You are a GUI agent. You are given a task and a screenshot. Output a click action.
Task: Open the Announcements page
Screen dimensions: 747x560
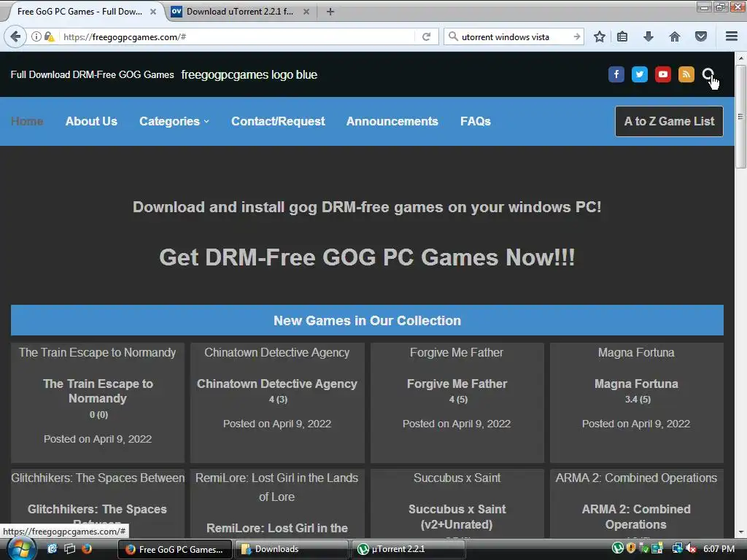point(392,122)
